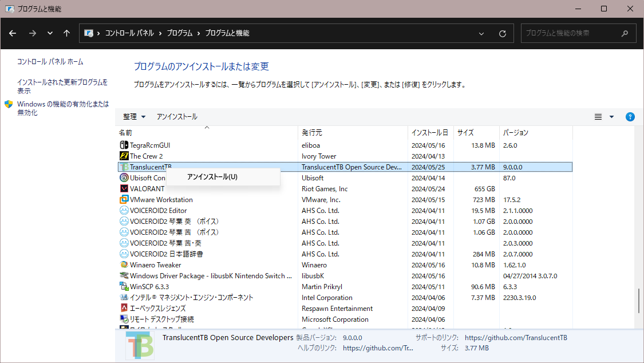Click Ivory Tower publisher cell

319,156
